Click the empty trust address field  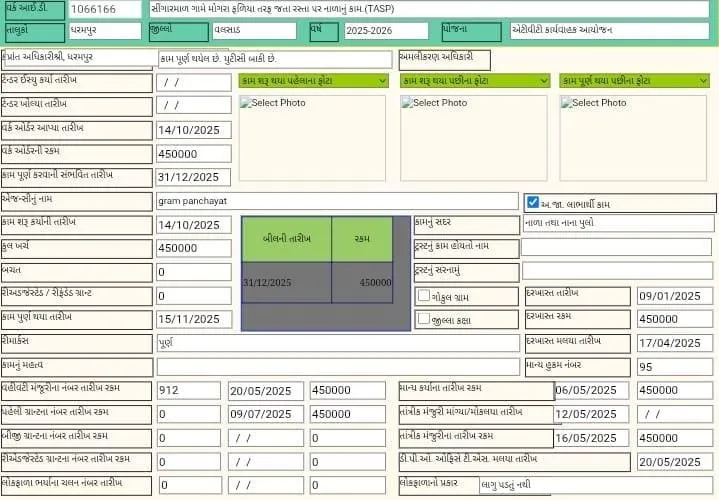point(617,271)
